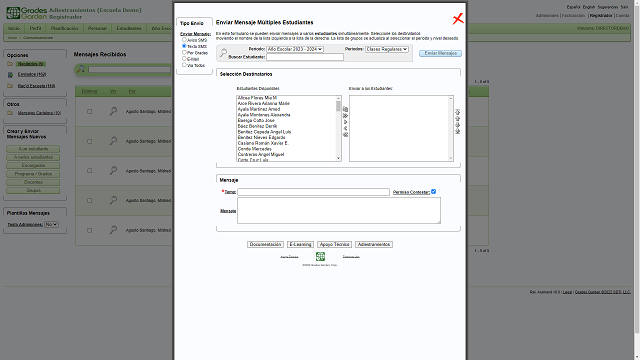Move recipient to bottom of list
The image size is (640, 360).
tap(458, 131)
